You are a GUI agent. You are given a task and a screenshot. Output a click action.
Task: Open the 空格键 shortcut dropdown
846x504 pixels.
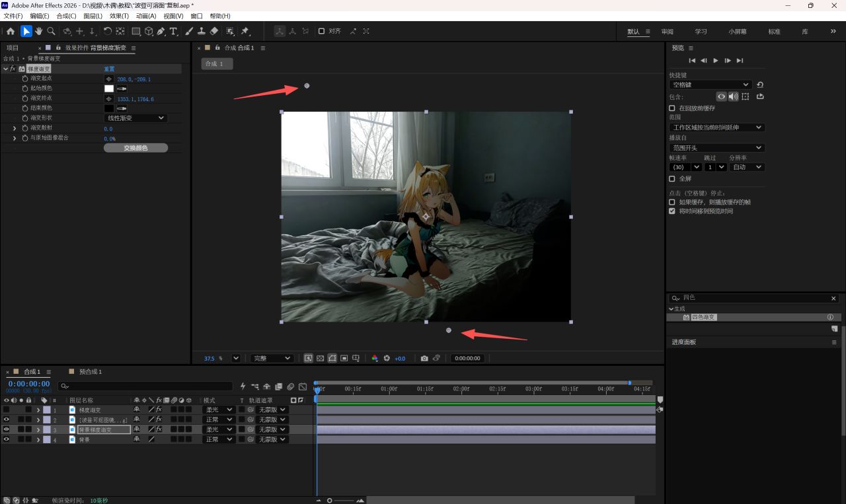tap(711, 85)
